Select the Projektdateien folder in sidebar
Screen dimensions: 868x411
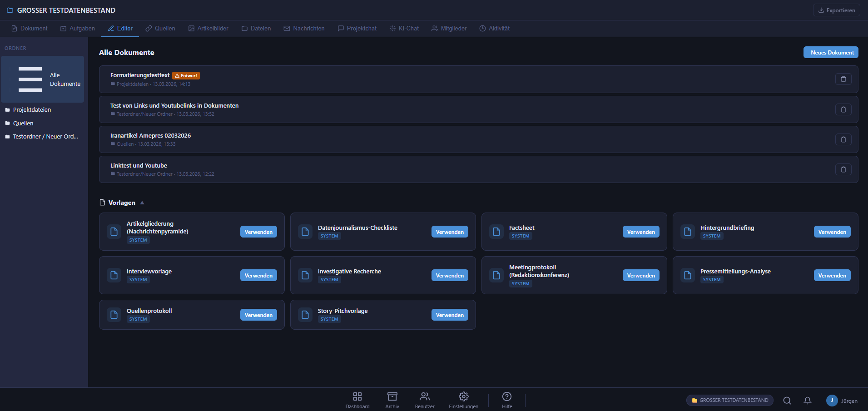click(x=32, y=110)
